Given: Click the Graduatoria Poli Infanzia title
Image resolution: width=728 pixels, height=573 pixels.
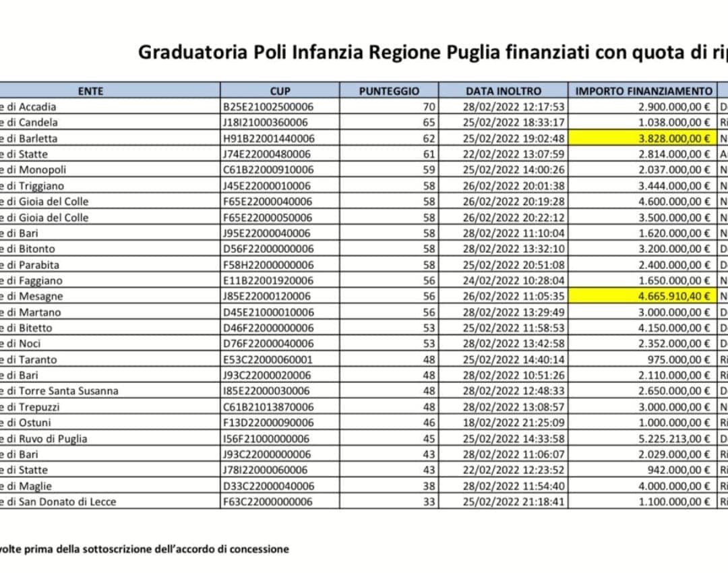Looking at the screenshot, I should pyautogui.click(x=431, y=53).
